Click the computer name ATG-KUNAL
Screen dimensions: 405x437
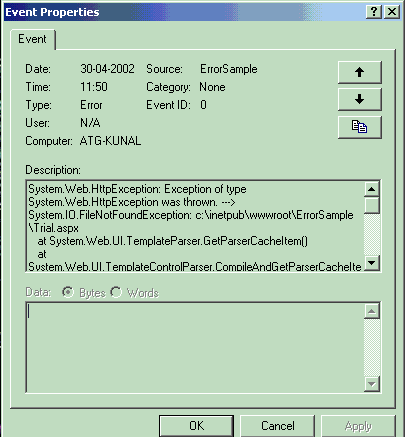(x=110, y=141)
